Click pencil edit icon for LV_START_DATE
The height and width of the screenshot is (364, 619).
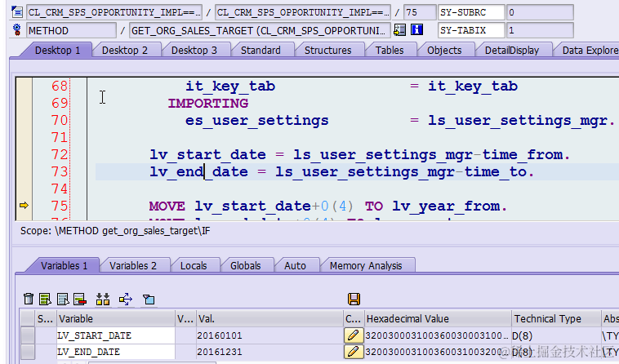[354, 335]
